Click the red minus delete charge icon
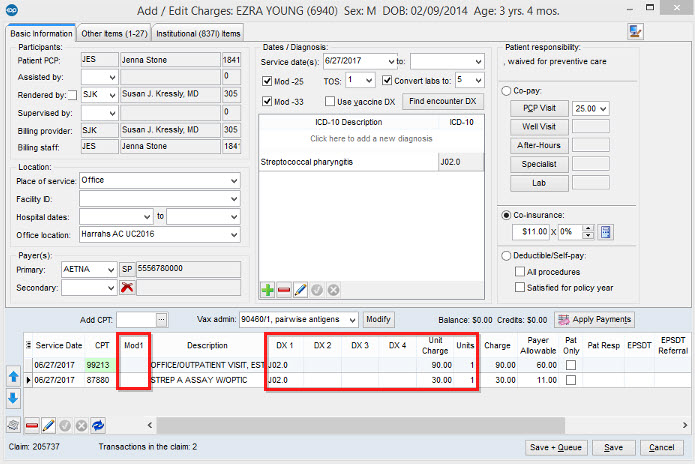695x464 pixels. [x=32, y=425]
